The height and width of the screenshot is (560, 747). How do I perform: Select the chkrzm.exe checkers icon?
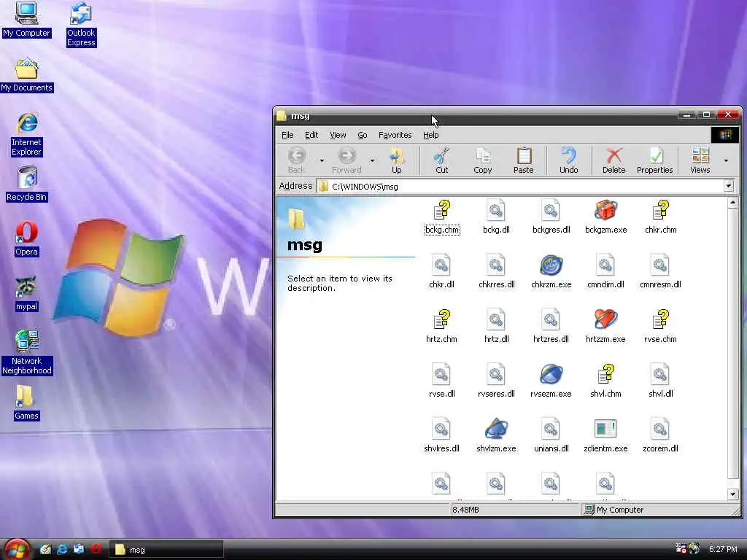click(x=551, y=272)
